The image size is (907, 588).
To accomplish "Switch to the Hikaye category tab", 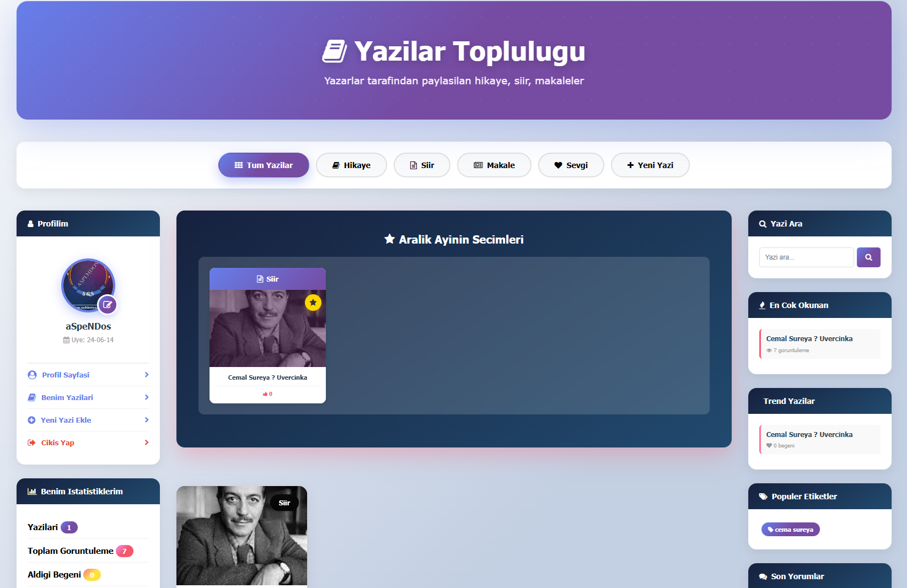I will (351, 165).
